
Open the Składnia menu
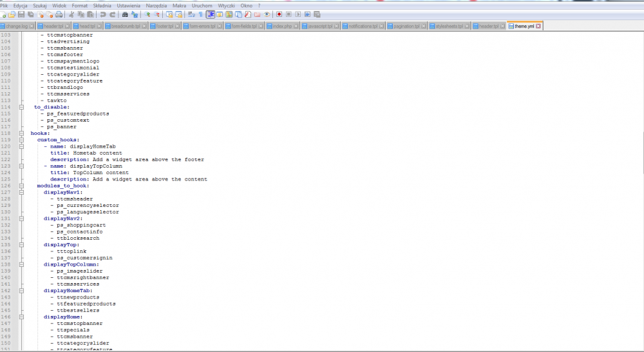(x=102, y=6)
